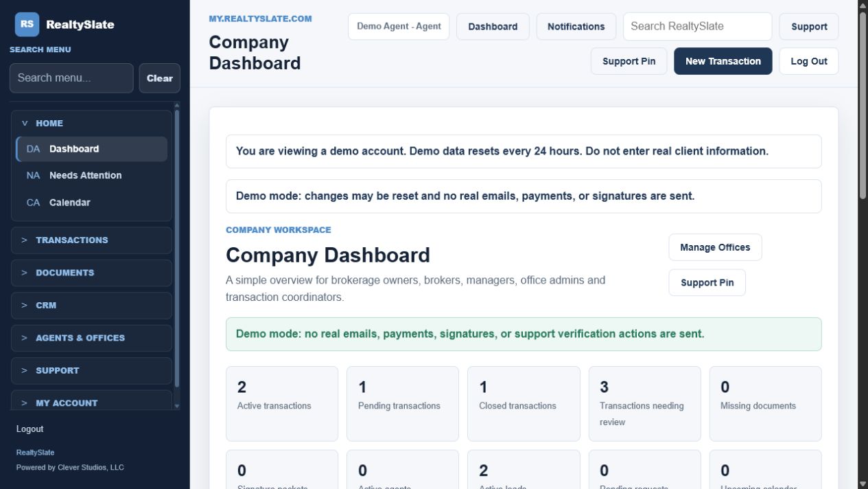868x489 pixels.
Task: Click the sidebar scrollbar down arrow
Action: [x=176, y=406]
